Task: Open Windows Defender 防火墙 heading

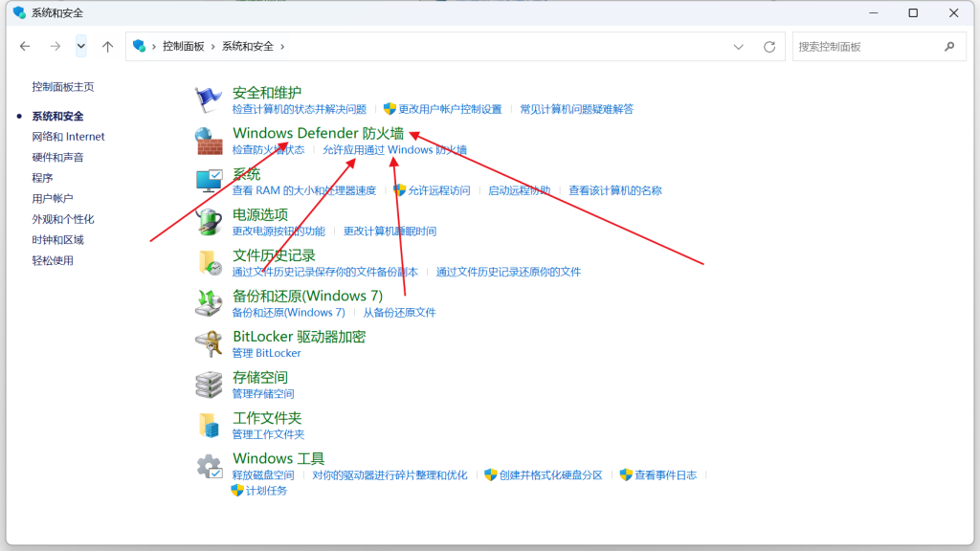Action: (x=318, y=133)
